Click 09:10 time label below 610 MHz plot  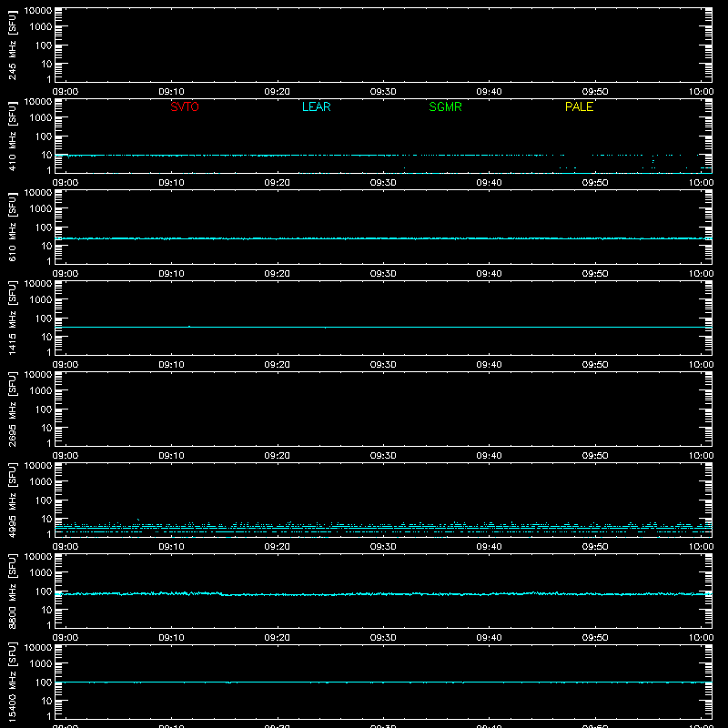171,274
